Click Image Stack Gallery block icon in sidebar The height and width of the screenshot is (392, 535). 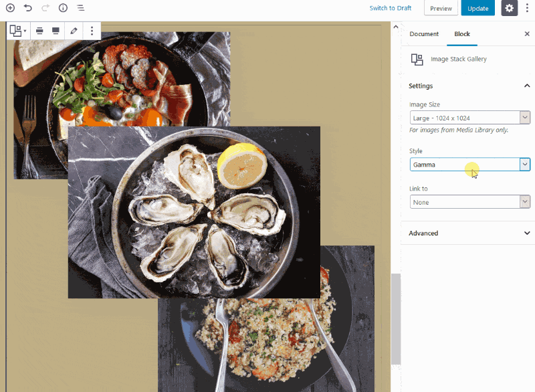pos(417,60)
